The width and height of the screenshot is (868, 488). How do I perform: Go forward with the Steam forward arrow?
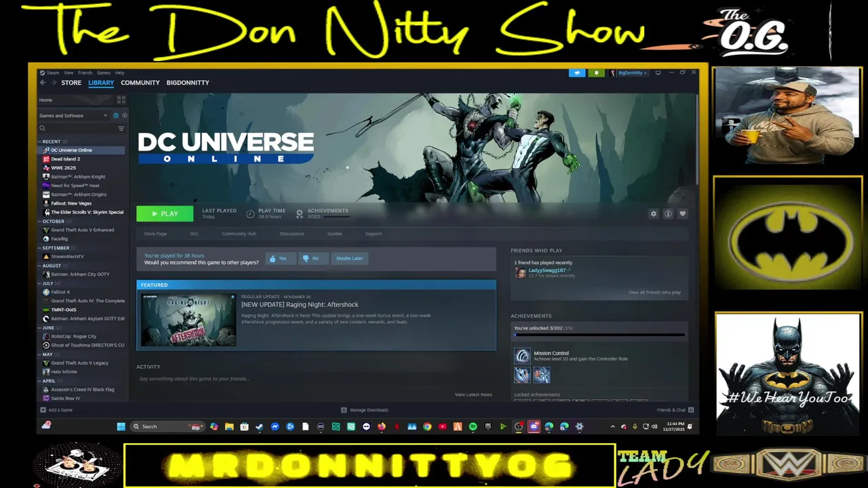point(53,83)
